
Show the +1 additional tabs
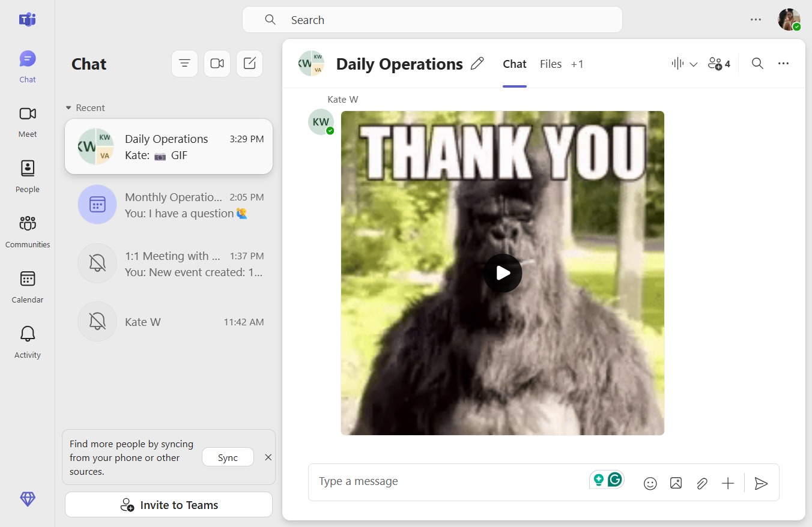[x=577, y=64]
